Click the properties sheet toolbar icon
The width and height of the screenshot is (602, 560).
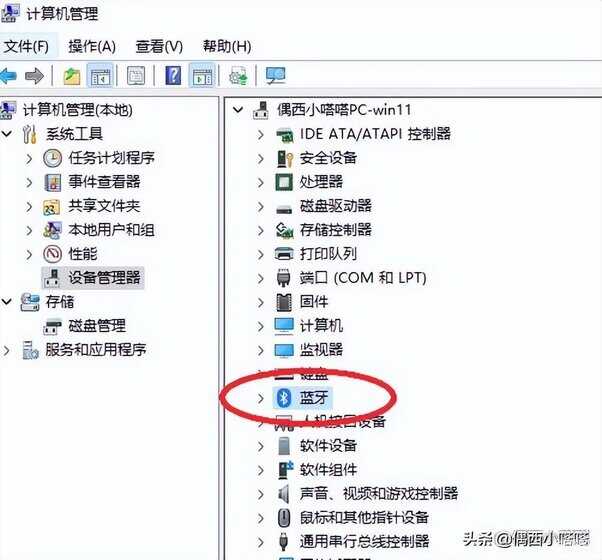(x=136, y=76)
